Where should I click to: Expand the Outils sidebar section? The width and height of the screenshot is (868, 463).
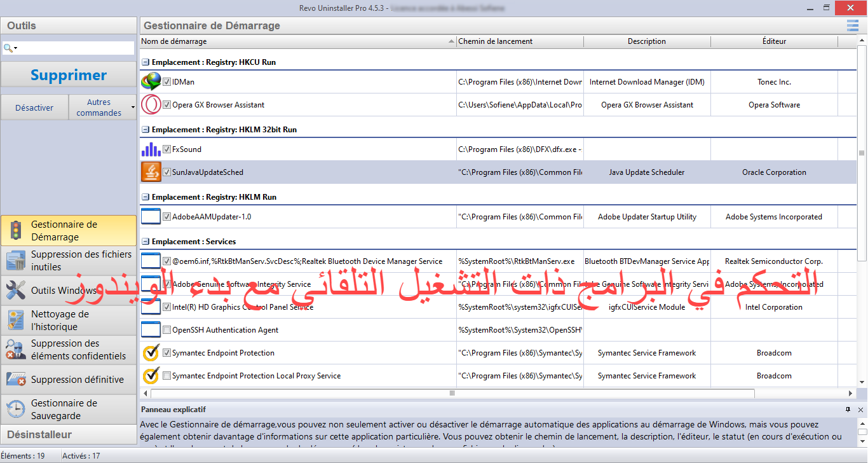click(69, 25)
